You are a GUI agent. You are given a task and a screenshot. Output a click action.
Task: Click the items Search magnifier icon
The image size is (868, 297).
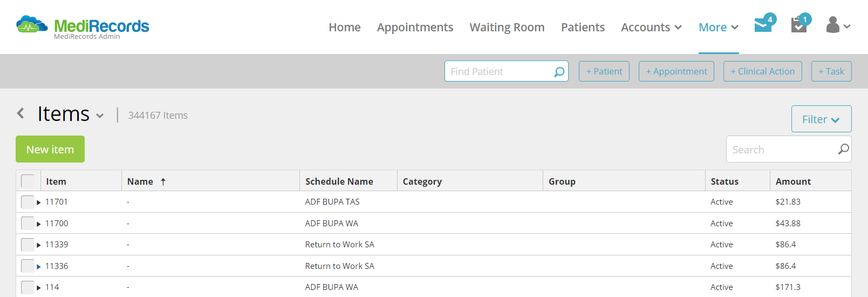(x=843, y=149)
